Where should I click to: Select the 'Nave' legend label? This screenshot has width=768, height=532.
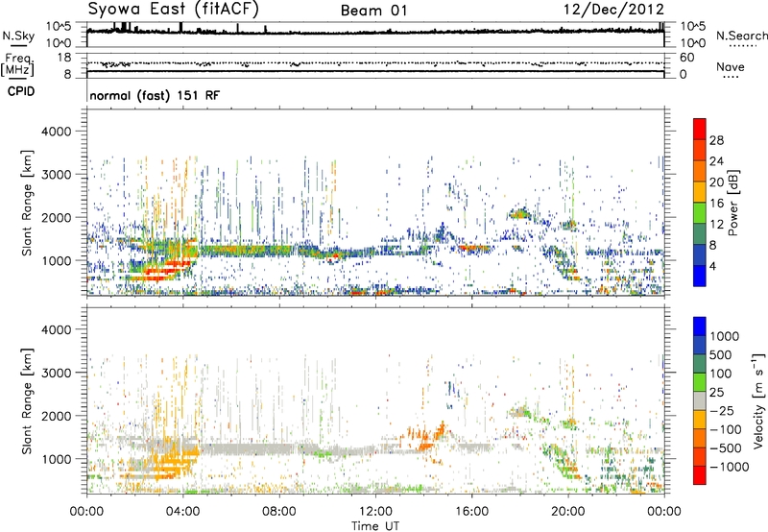coord(731,66)
